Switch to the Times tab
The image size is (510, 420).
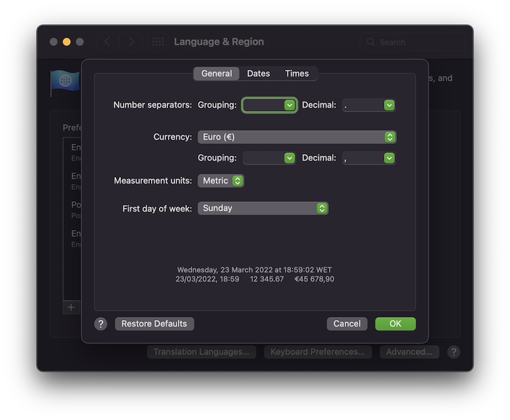pos(297,74)
